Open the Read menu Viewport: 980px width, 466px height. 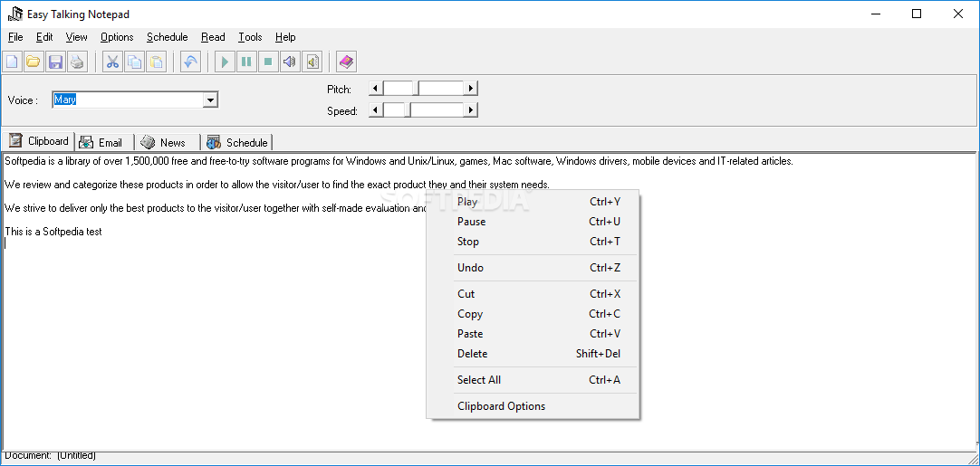213,37
